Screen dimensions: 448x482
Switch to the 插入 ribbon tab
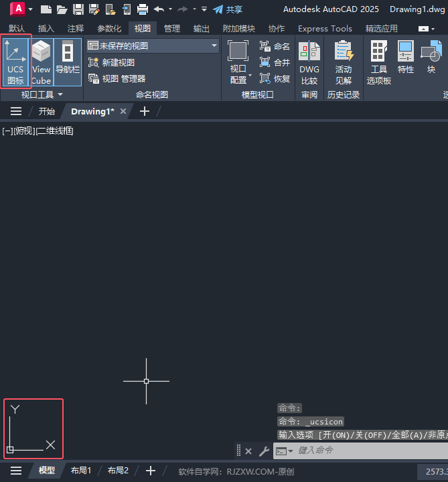click(46, 29)
